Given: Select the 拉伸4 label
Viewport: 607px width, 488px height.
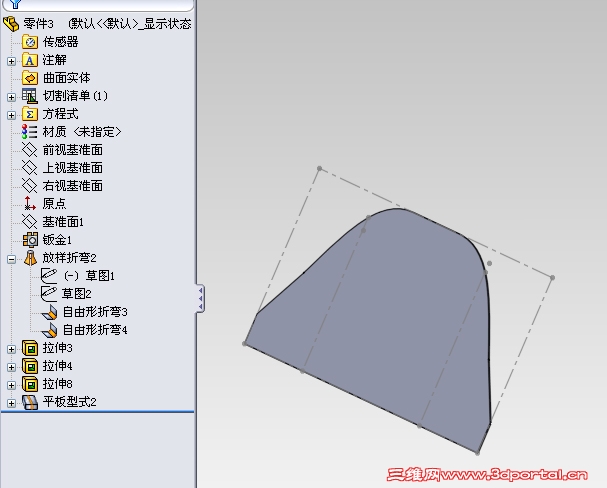Looking at the screenshot, I should (58, 366).
